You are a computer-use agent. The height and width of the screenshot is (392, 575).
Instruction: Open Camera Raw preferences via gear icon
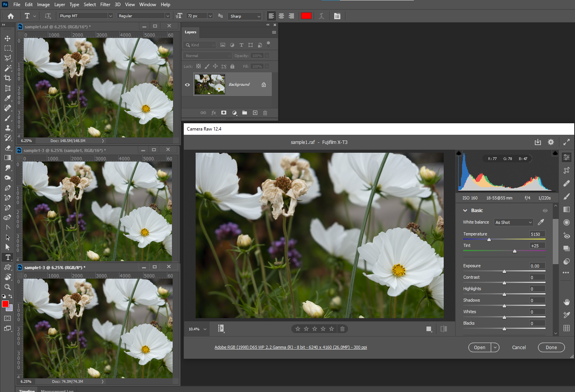point(551,142)
